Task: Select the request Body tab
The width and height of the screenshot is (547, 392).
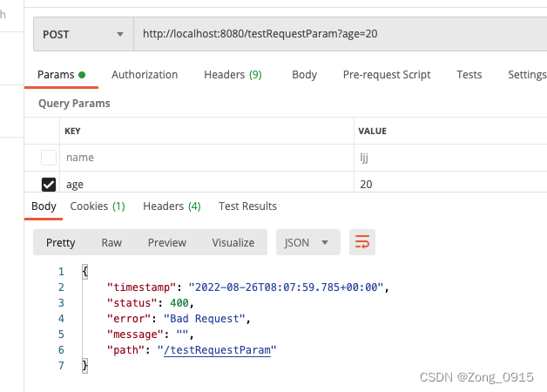Action: pos(304,75)
